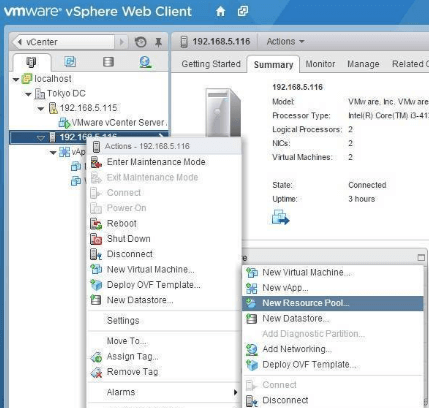
Task: Open the Getting Started tab
Action: tap(211, 64)
